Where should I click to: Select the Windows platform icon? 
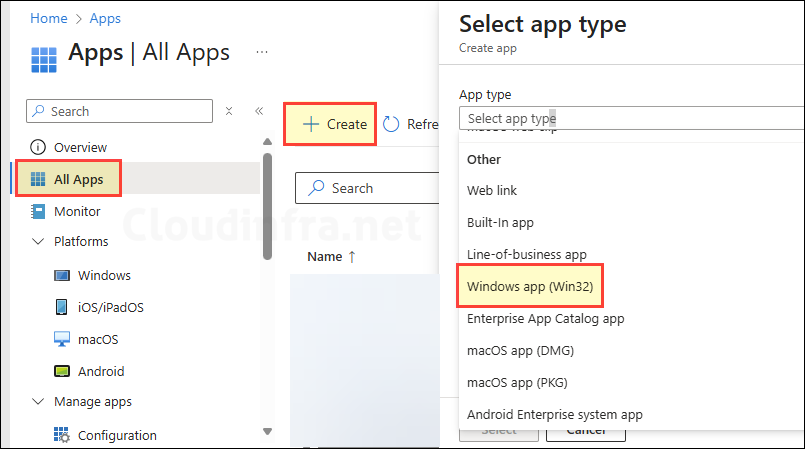coord(62,275)
